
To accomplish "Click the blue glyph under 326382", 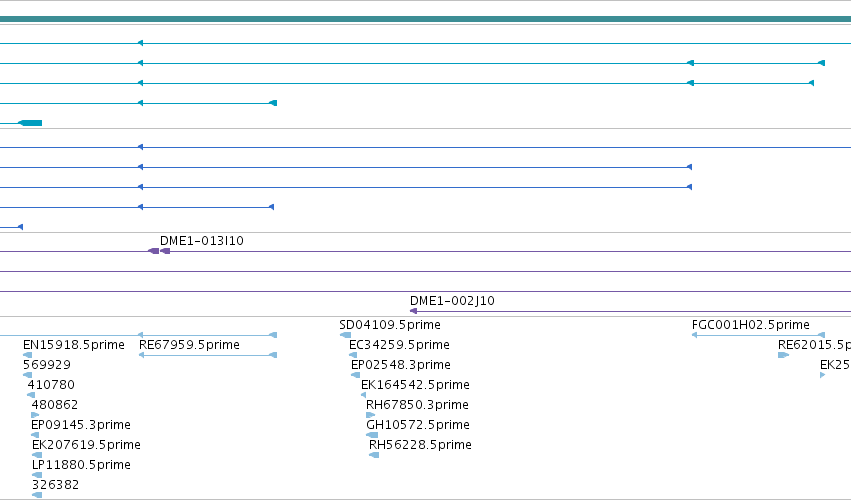I will point(37,495).
